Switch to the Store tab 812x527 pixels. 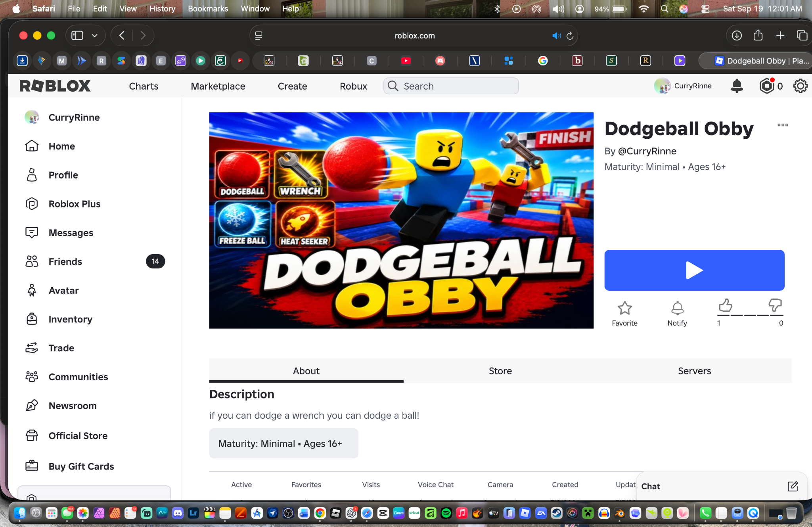[x=500, y=371]
